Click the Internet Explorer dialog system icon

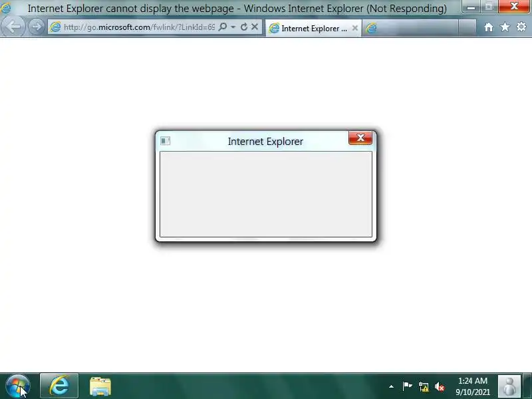165,140
